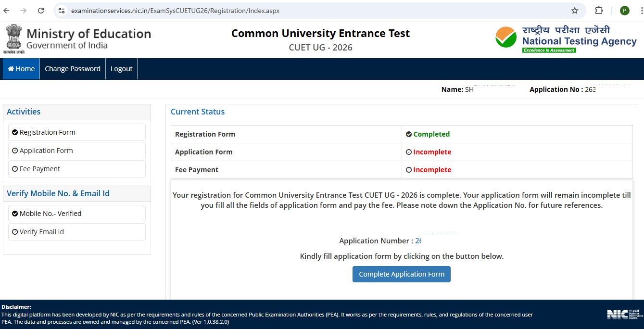Screen dimensions: 644x329
Task: Click the clock icon beside Fee Payment
Action: tap(15, 168)
